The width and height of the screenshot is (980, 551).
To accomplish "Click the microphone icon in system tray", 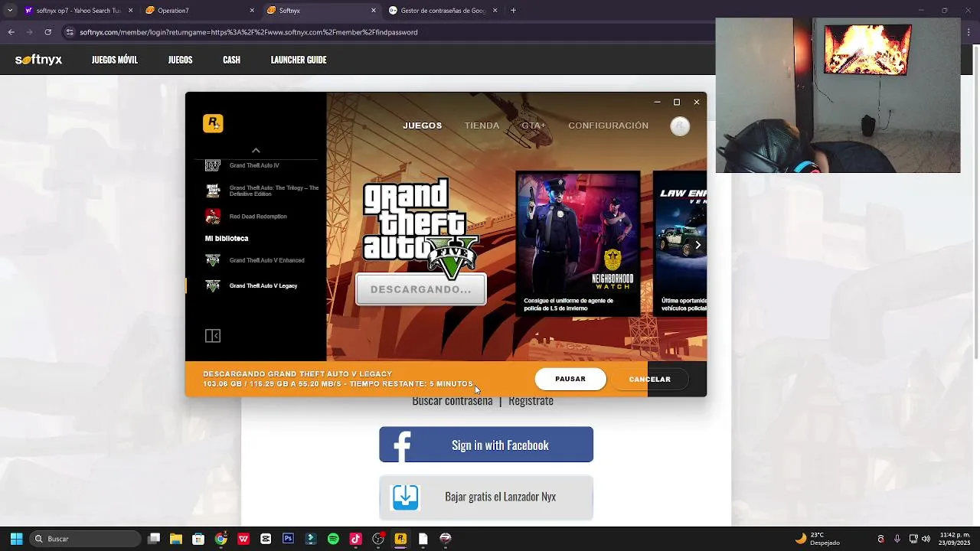I will [897, 539].
